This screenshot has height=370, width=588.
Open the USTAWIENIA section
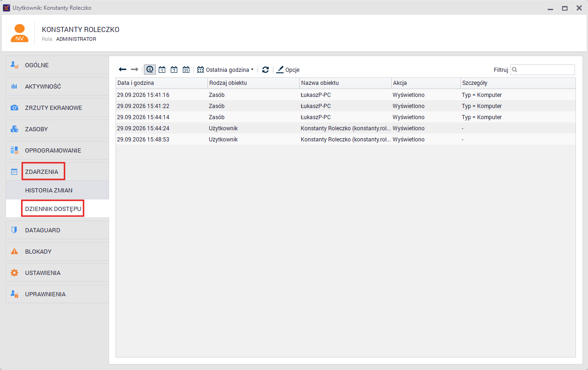tap(58, 273)
